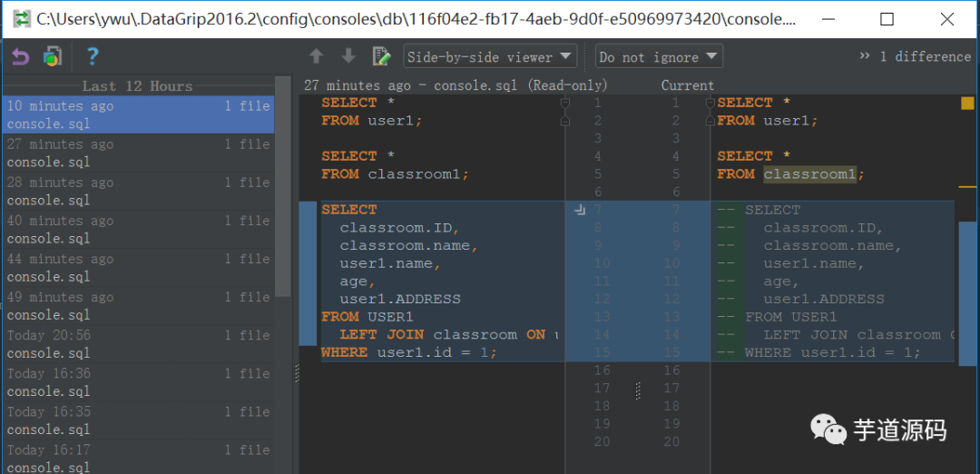Select the '40 minutes ago' console.sql revision
Screen dimensions: 980x474
[138, 230]
